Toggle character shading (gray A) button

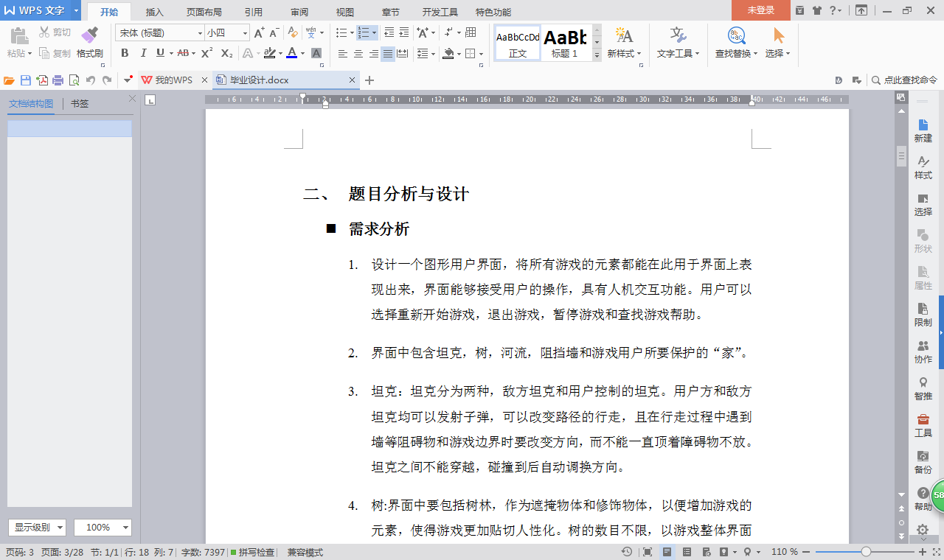pos(316,53)
